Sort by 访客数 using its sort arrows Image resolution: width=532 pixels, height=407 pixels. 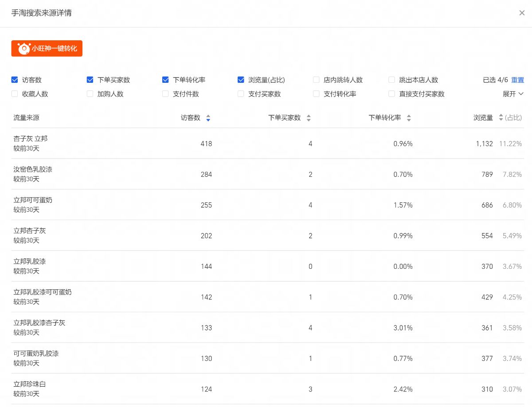208,118
